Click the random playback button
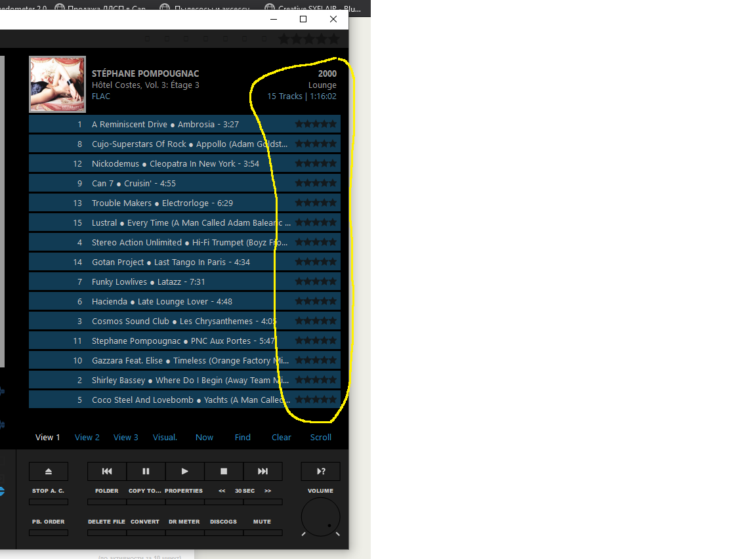Image resolution: width=756 pixels, height=559 pixels. point(321,471)
